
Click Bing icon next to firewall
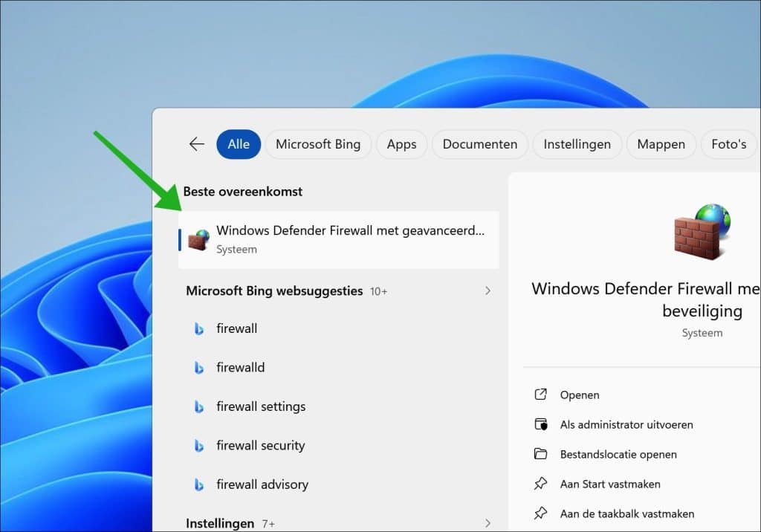tap(198, 328)
